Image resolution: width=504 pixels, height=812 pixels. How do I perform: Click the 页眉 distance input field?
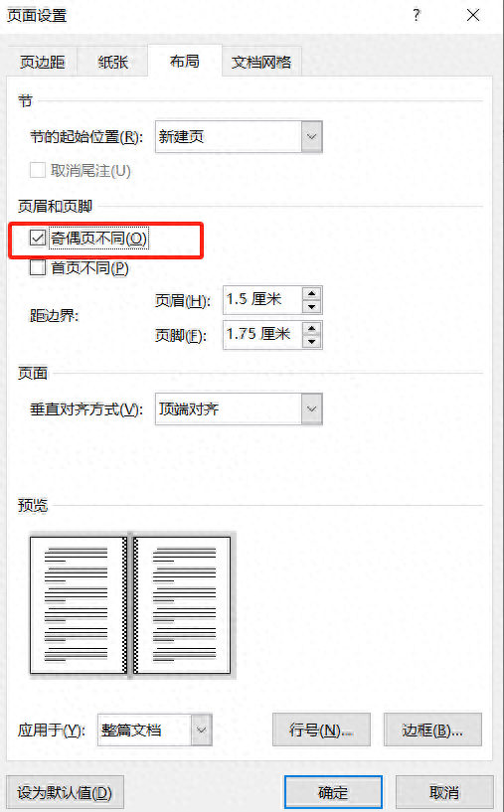pyautogui.click(x=262, y=300)
